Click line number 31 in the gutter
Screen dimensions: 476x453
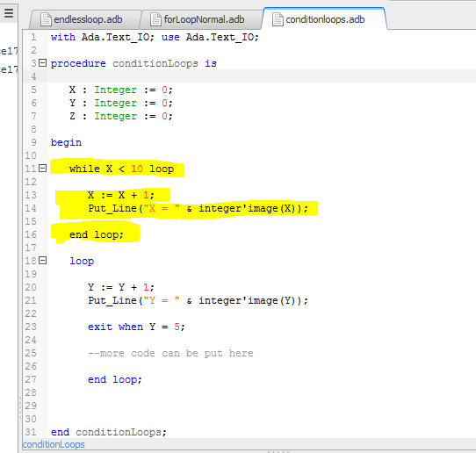pyautogui.click(x=31, y=432)
